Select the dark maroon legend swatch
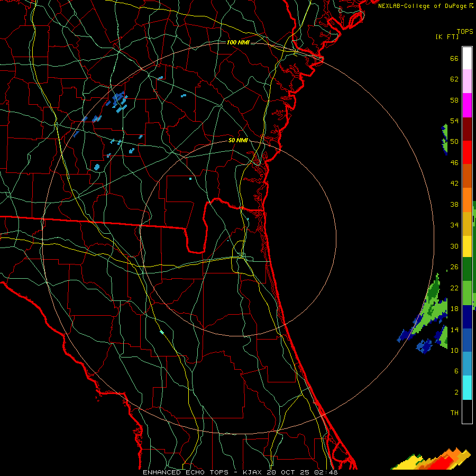Viewport: 476px width, 476px height. tap(467, 129)
